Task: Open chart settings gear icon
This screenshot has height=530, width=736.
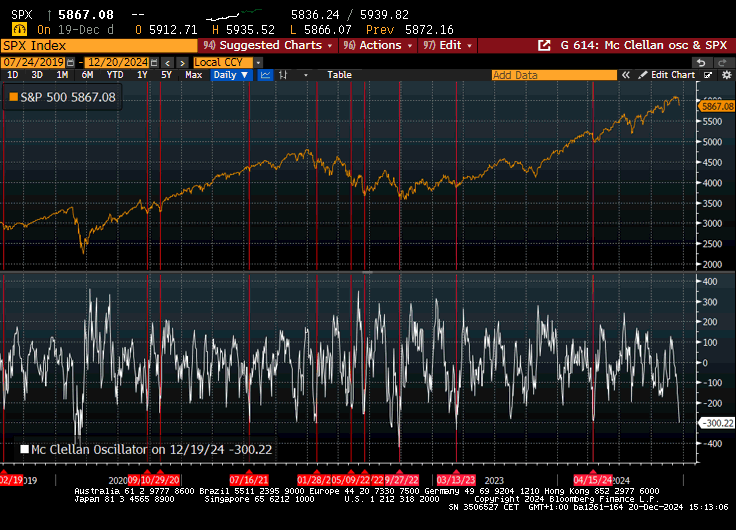Action: click(x=727, y=75)
